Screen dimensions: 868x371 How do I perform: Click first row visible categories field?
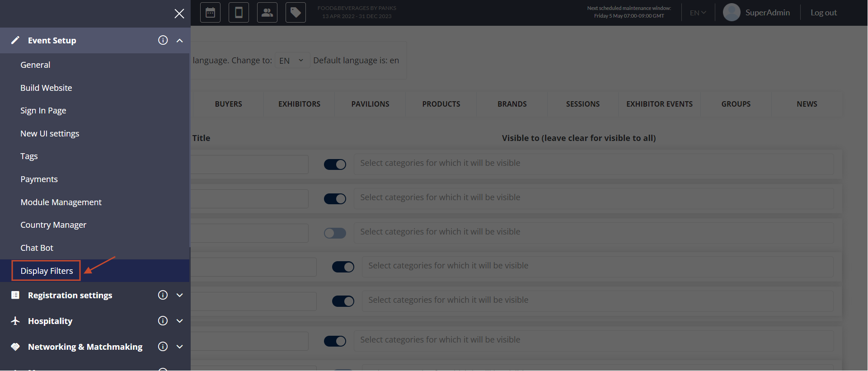[593, 164]
